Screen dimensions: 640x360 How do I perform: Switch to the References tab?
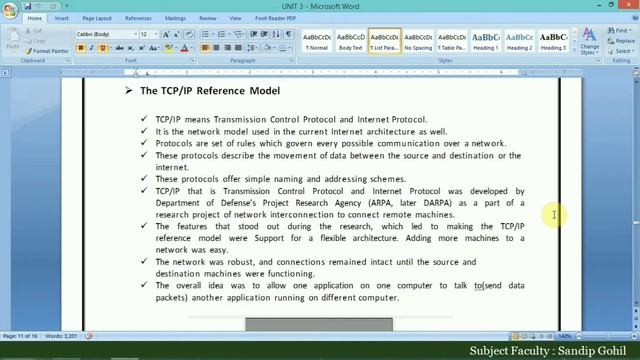[x=138, y=18]
